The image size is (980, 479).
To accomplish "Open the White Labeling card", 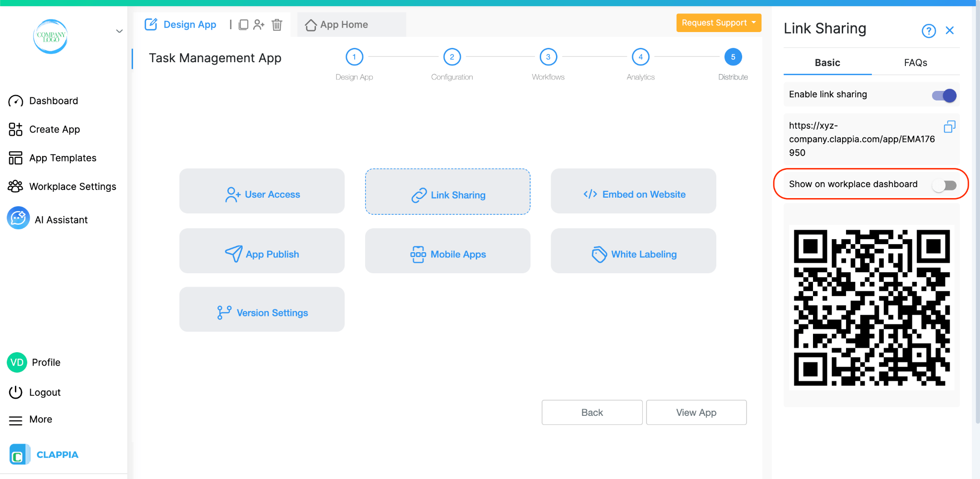I will (633, 251).
